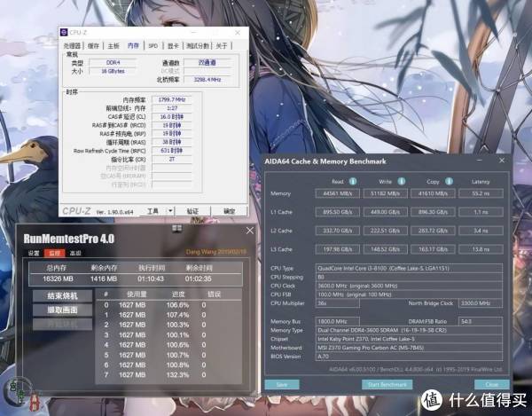This screenshot has height=416, width=532.
Task: Click the CAS# latency value 16.0 时钟
Action: coord(172,117)
